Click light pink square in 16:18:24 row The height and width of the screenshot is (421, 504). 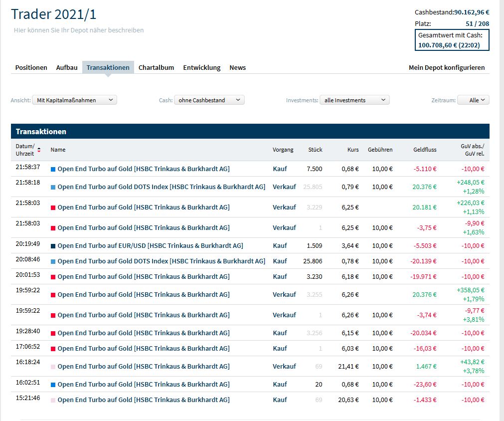click(53, 367)
